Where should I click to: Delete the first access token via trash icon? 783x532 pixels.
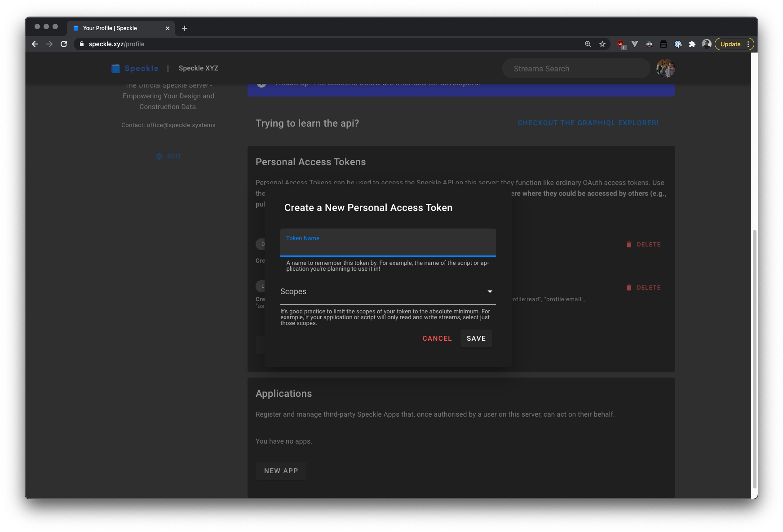click(628, 244)
